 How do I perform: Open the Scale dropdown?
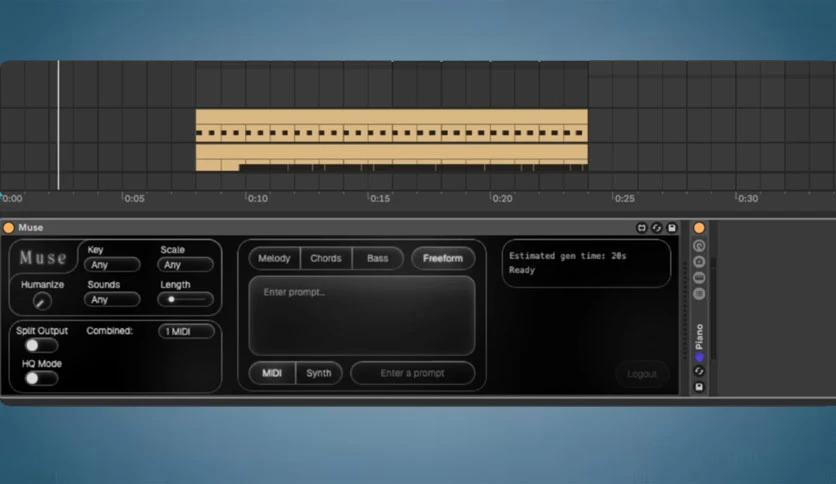[185, 265]
